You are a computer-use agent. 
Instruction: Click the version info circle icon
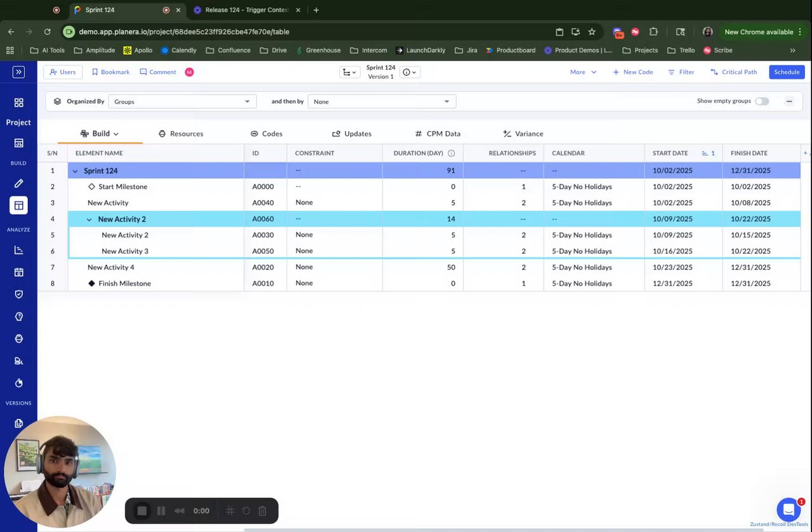point(407,72)
